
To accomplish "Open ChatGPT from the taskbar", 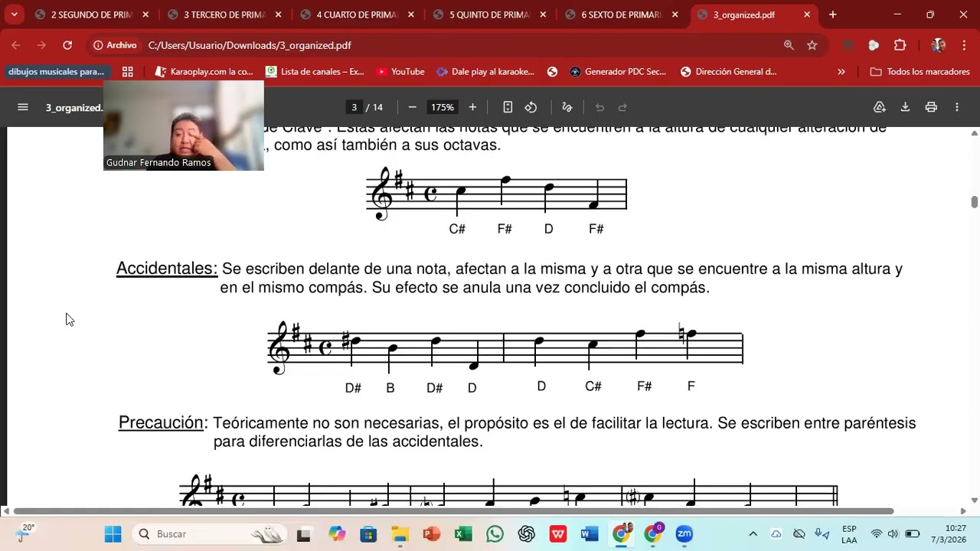I will point(526,533).
